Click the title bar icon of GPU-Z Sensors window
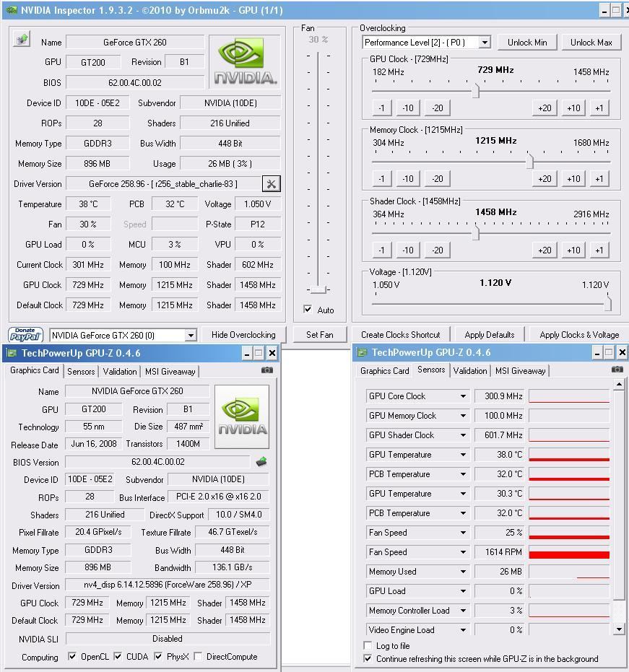 point(362,352)
